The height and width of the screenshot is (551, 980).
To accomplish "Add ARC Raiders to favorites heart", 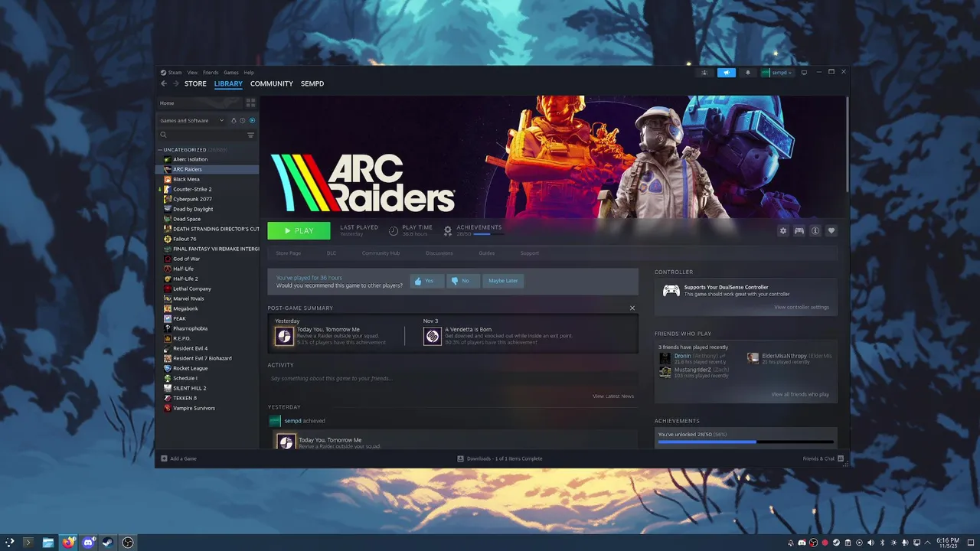I will (831, 230).
